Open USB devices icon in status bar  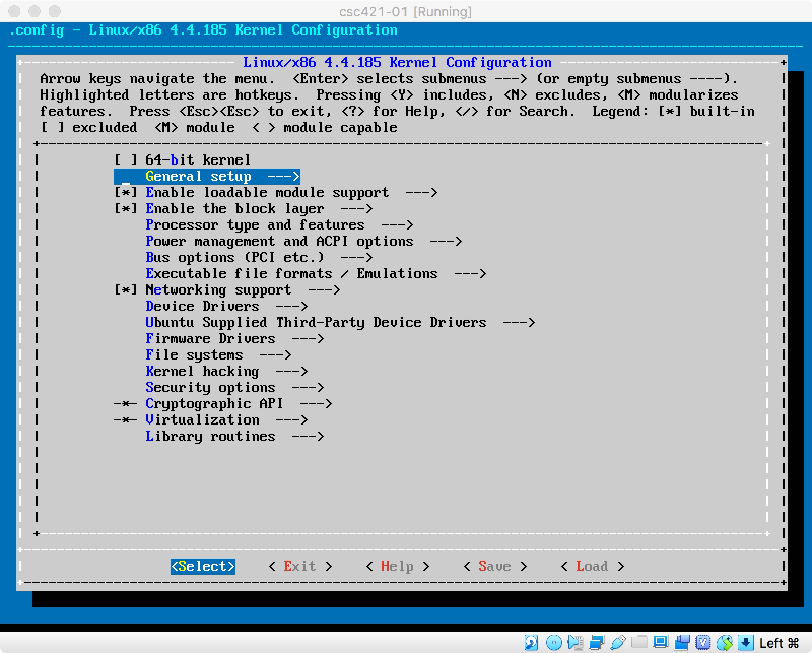coord(618,642)
